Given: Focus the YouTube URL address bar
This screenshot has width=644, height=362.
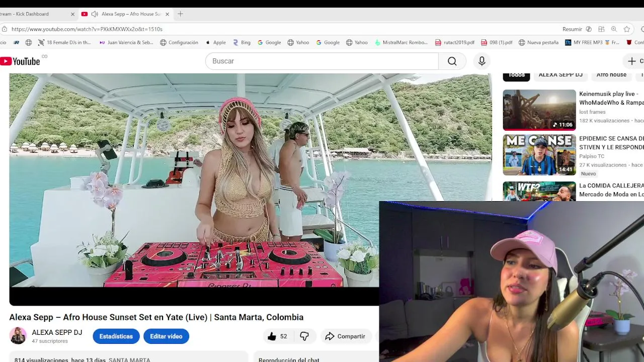Looking at the screenshot, I should [282, 29].
